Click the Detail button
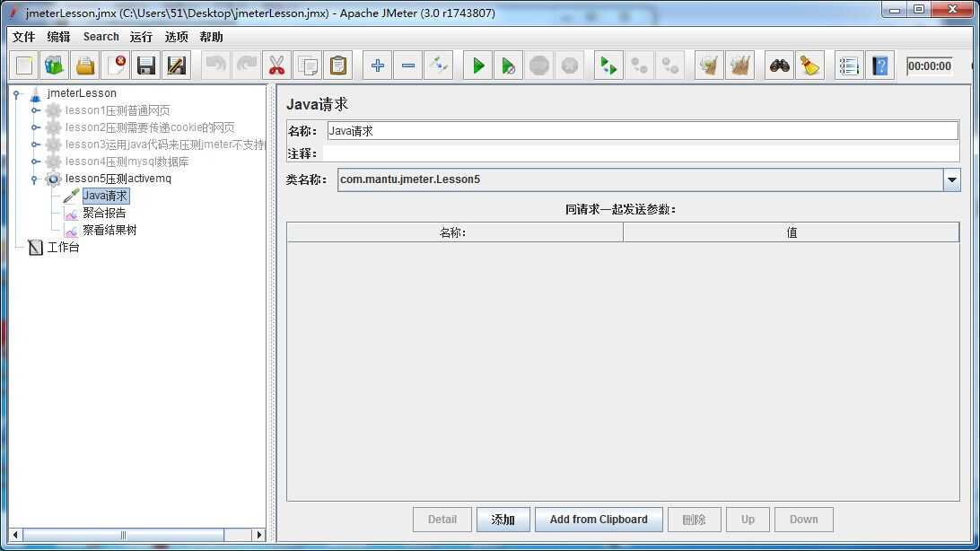The image size is (980, 551). pyautogui.click(x=442, y=520)
